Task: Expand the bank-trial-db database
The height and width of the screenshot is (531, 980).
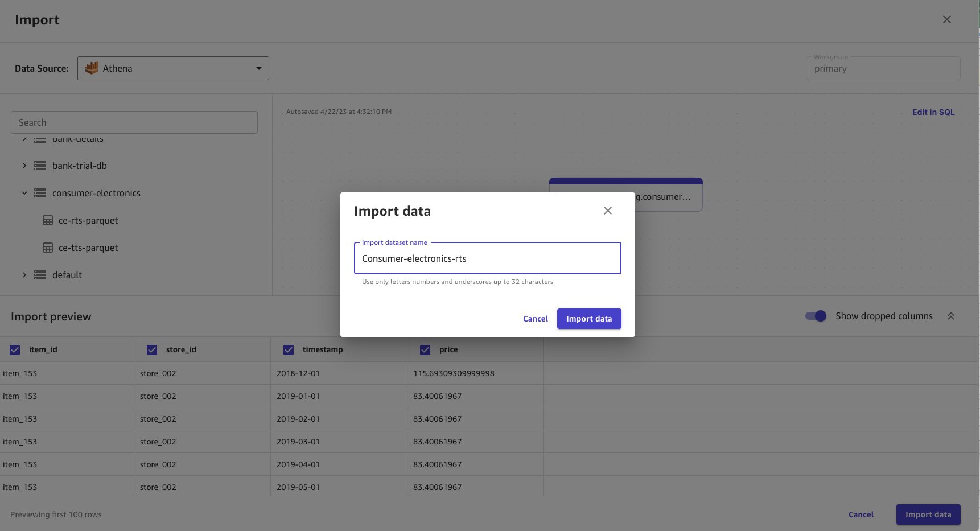Action: click(24, 166)
